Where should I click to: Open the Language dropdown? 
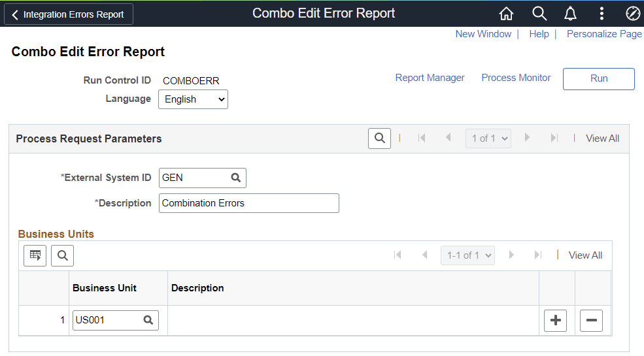[193, 99]
